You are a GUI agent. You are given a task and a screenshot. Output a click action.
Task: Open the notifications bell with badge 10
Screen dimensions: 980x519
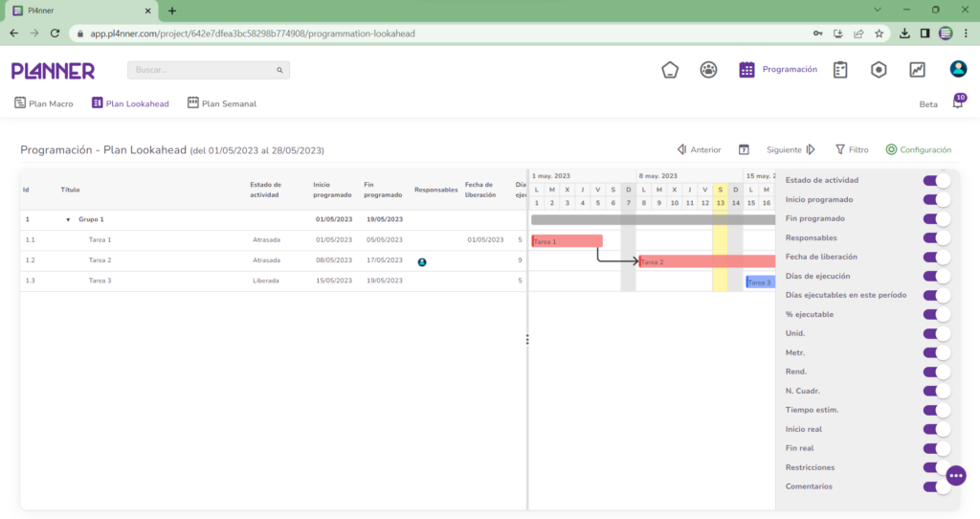click(958, 102)
